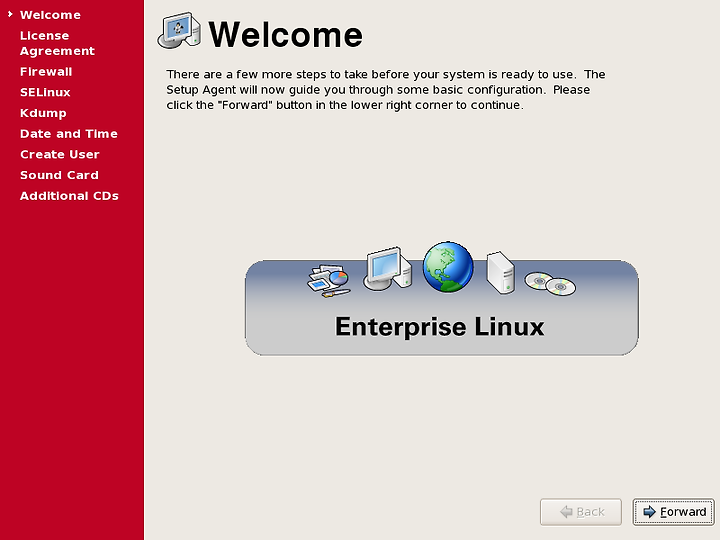Screen dimensions: 720x540
Task: Open the License Agreement step
Action: (57, 43)
